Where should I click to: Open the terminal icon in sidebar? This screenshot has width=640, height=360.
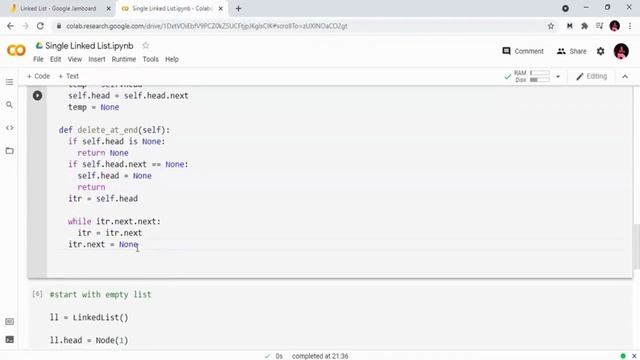pos(9,340)
